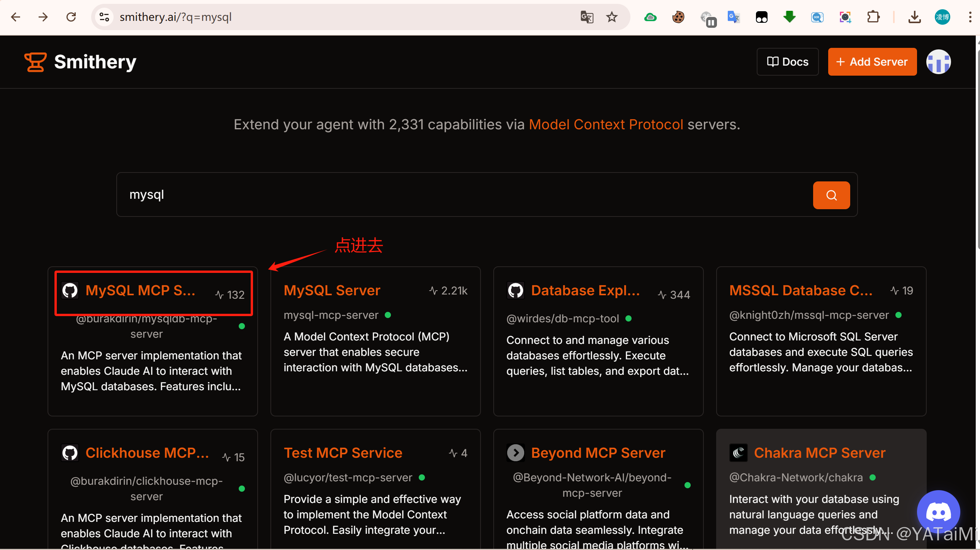Open the MySQL MCP Server card title
The height and width of the screenshot is (550, 980).
coord(140,290)
